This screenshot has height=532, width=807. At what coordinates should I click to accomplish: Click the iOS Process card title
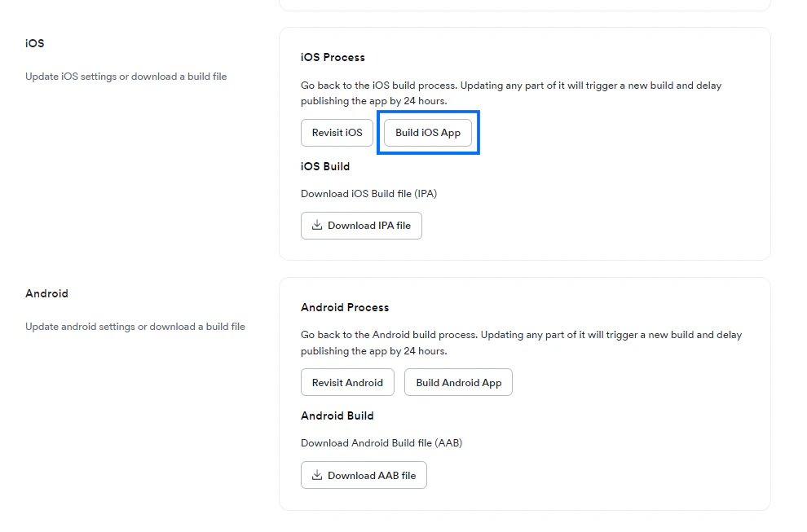(332, 57)
